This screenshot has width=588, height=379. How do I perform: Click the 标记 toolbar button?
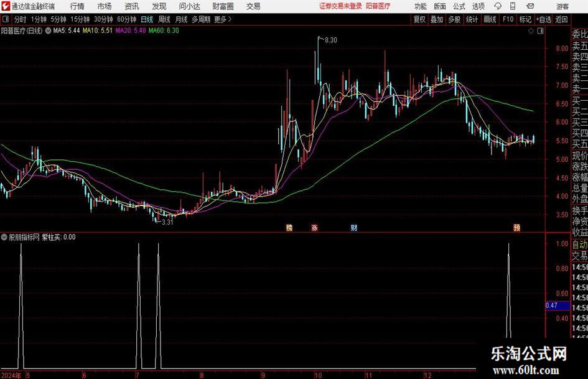(x=525, y=19)
